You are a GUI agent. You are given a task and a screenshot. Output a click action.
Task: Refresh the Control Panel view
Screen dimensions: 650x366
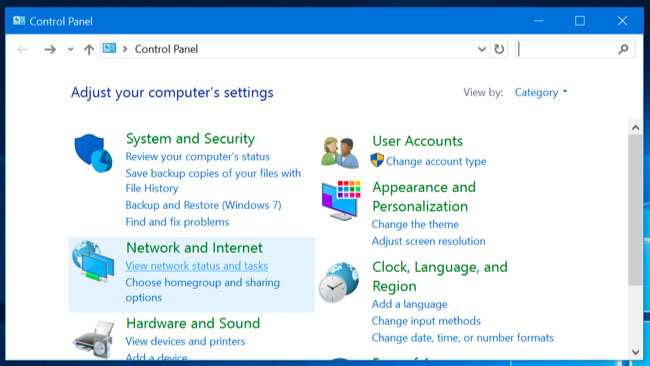point(499,49)
